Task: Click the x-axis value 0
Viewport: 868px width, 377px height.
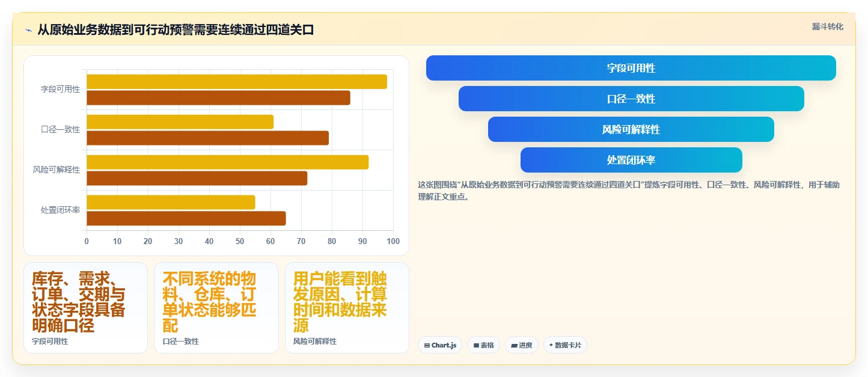Action: pos(87,241)
